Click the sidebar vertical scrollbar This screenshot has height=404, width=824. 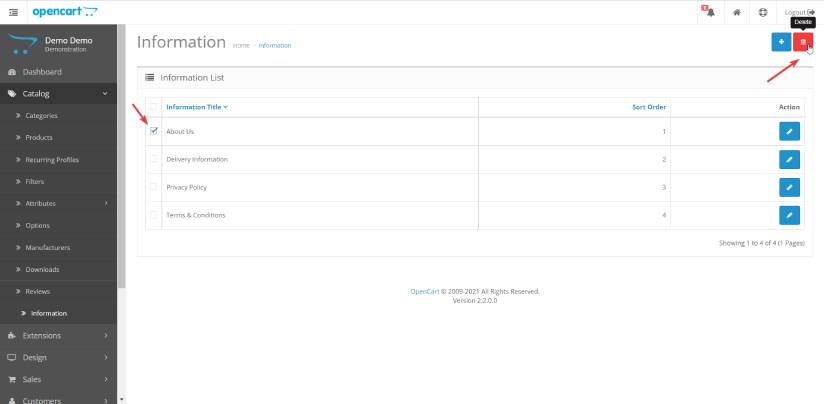coord(122,200)
